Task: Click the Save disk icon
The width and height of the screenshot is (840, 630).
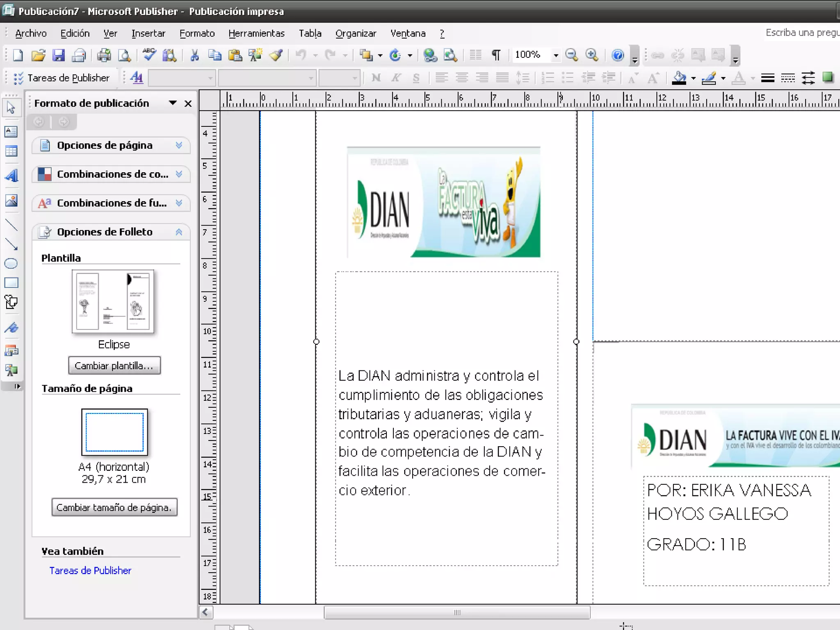Action: (59, 55)
